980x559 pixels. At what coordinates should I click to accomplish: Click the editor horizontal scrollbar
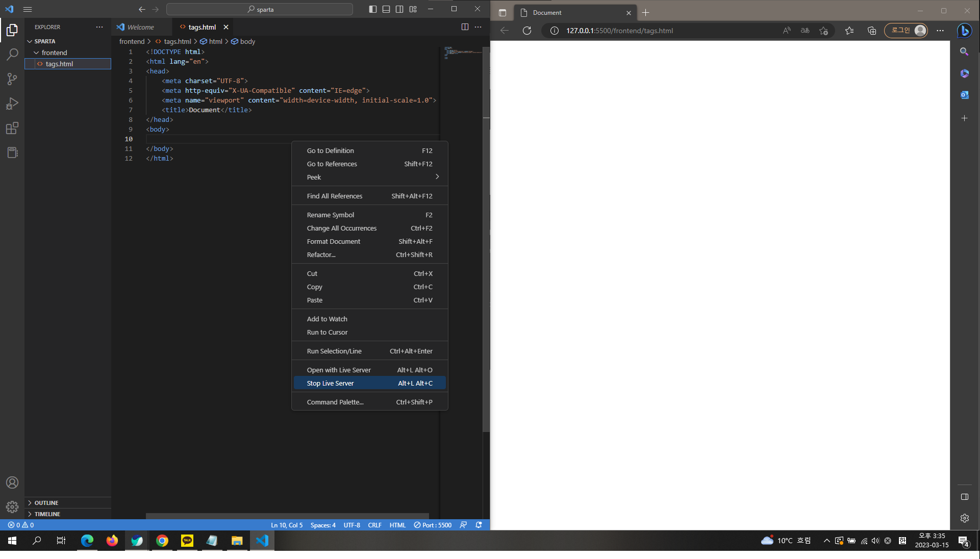(287, 516)
